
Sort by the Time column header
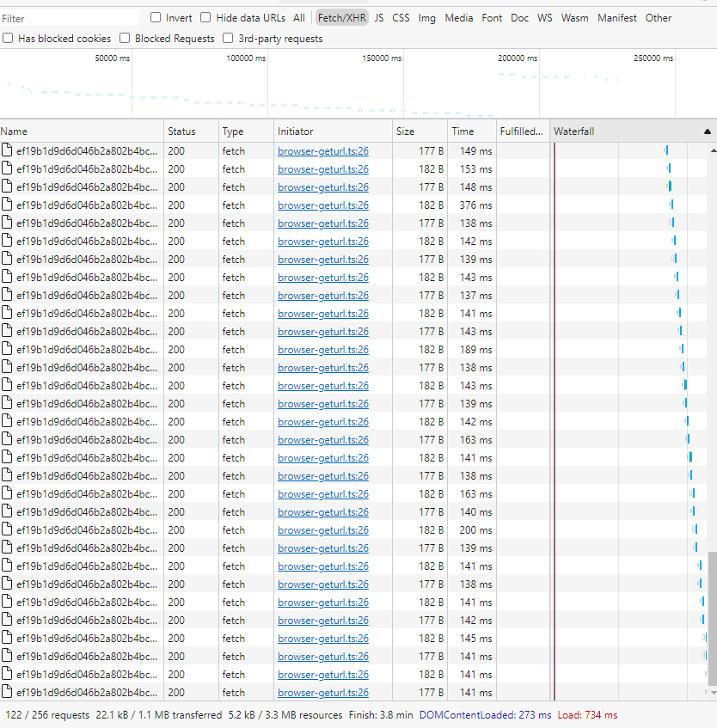[x=472, y=132]
